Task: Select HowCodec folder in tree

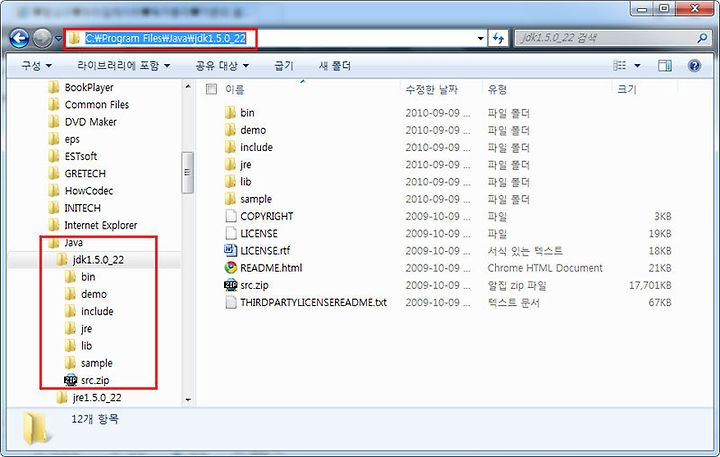Action: tap(89, 191)
